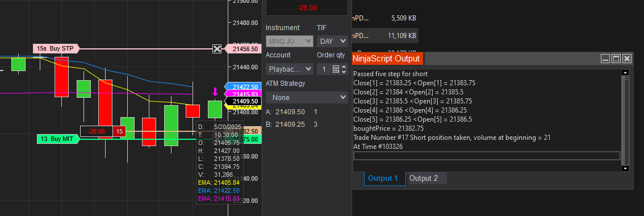Viewport: 644px width, 216px height.
Task: Click the 'boughtPrice = 21382.75' output line
Action: click(388, 128)
